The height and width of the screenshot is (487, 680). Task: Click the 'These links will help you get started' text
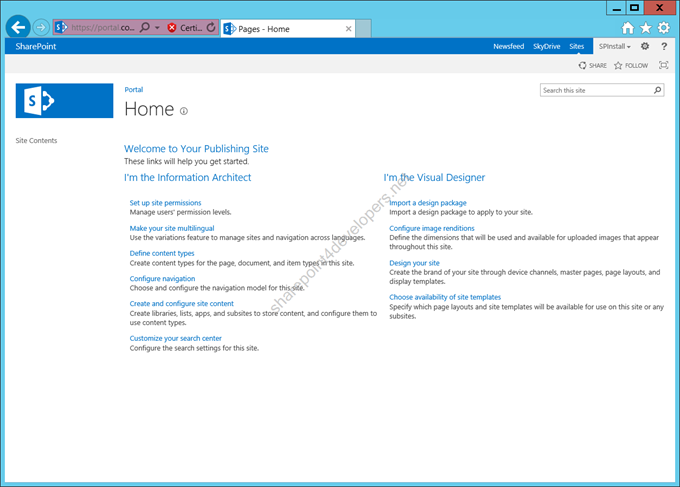186,161
